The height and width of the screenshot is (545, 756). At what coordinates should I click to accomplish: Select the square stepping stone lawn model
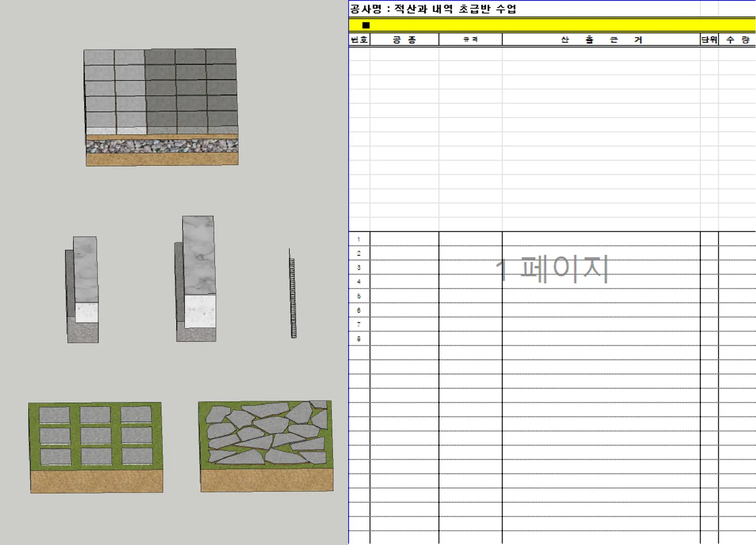96,447
